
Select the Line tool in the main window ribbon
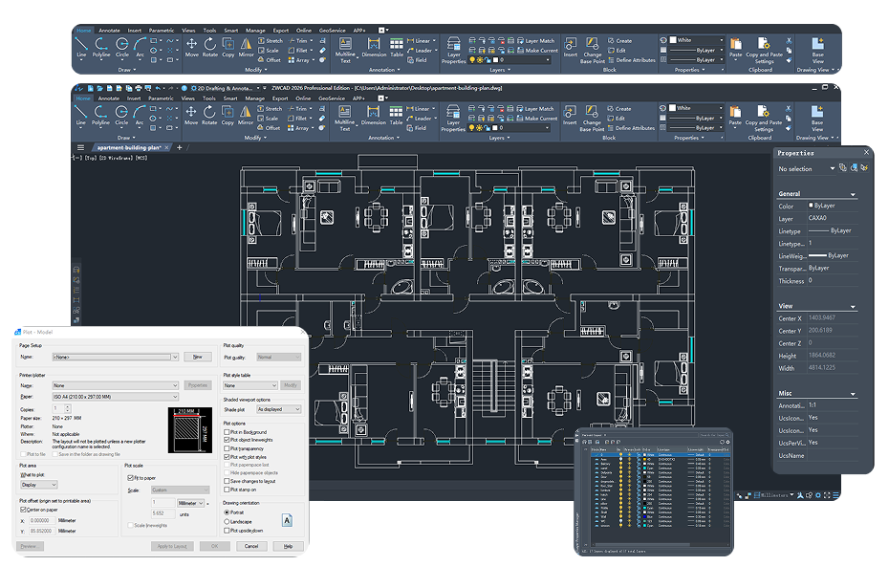[x=81, y=114]
